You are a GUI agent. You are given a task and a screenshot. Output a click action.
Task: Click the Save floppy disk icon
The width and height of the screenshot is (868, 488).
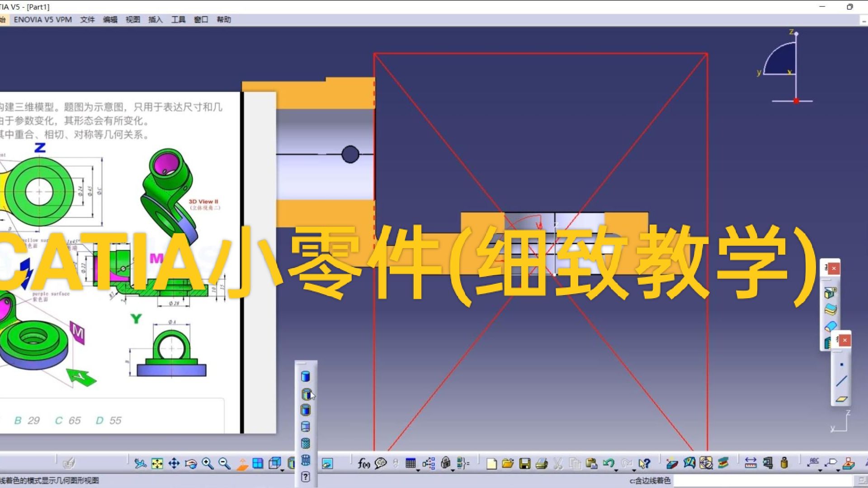pos(525,463)
